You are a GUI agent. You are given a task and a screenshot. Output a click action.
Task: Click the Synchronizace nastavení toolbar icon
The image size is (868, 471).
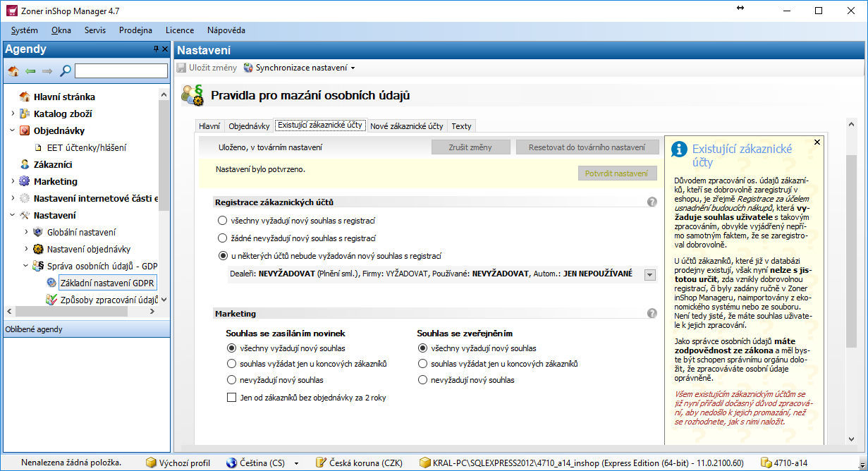coord(248,68)
